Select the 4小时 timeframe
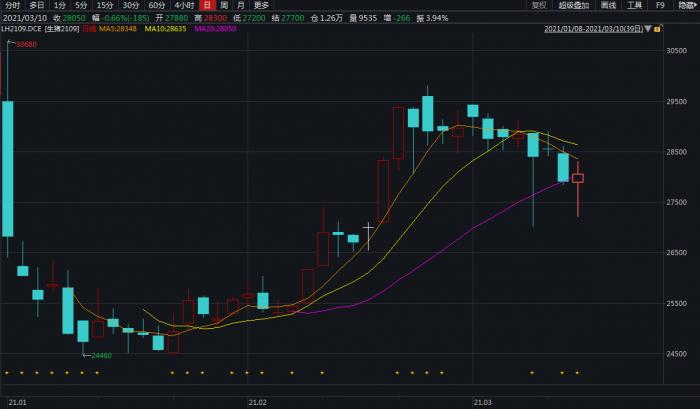 (184, 5)
